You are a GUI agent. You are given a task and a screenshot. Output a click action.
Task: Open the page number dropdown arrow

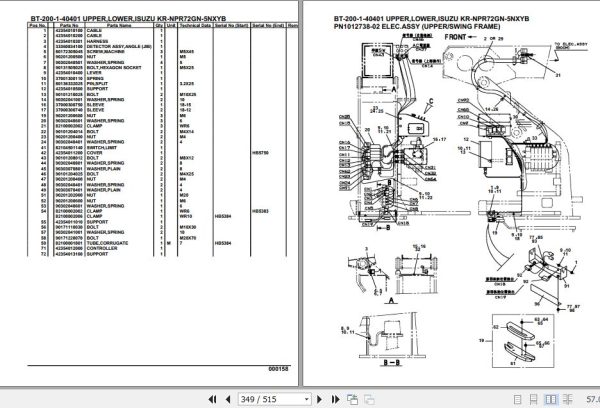point(307,400)
